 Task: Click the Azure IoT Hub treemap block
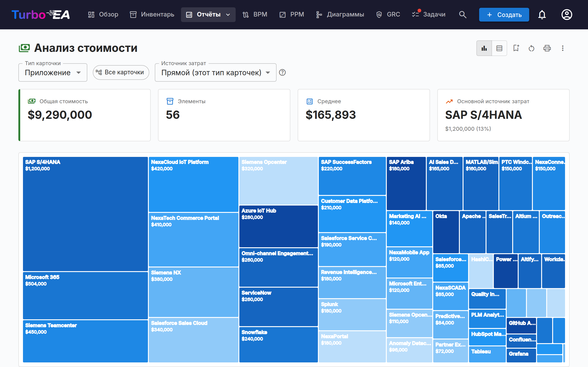click(x=278, y=226)
